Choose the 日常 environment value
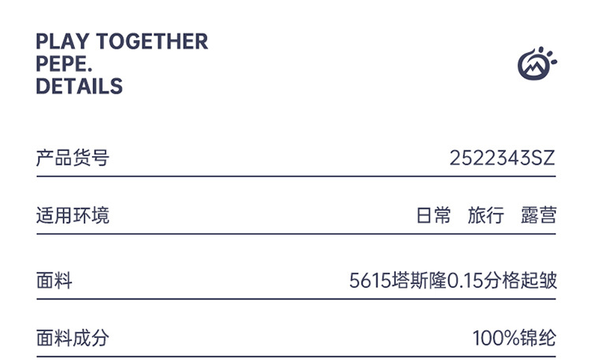591x364 pixels. coord(433,215)
